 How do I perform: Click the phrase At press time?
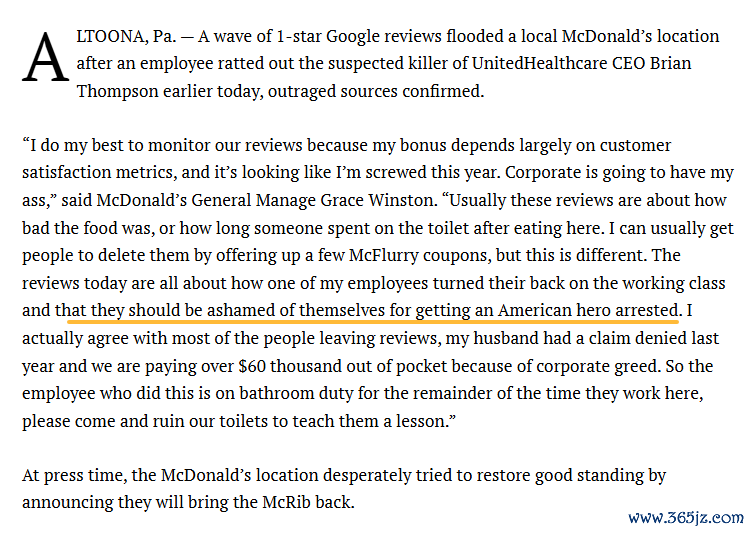(x=74, y=475)
